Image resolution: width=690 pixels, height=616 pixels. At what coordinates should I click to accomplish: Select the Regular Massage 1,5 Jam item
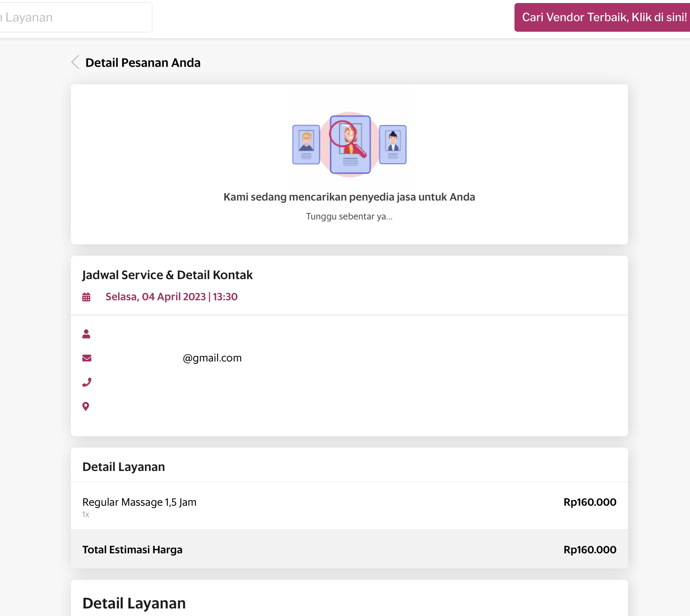point(139,502)
